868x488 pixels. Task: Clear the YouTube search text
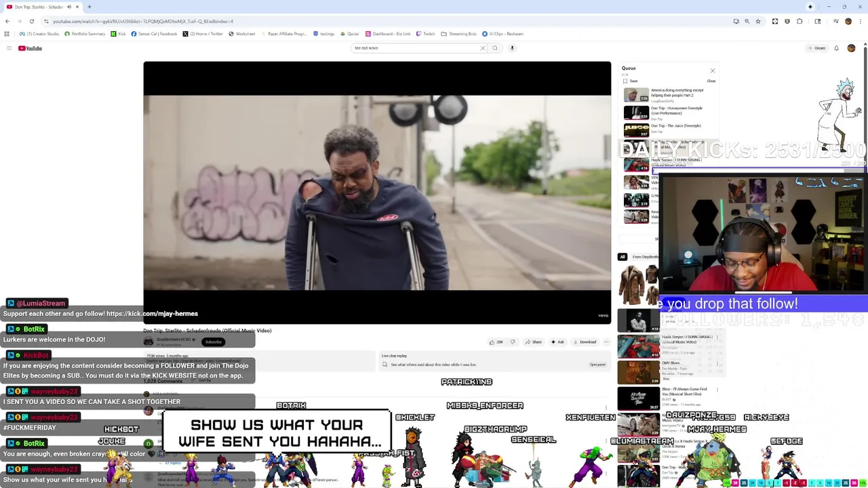[x=483, y=48]
